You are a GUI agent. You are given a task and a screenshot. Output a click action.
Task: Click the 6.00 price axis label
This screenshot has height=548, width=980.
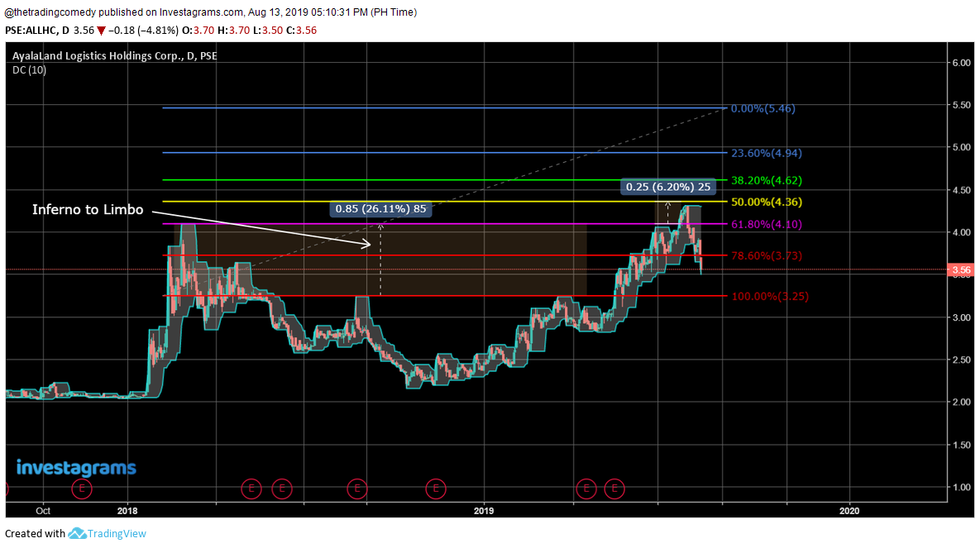(x=962, y=63)
